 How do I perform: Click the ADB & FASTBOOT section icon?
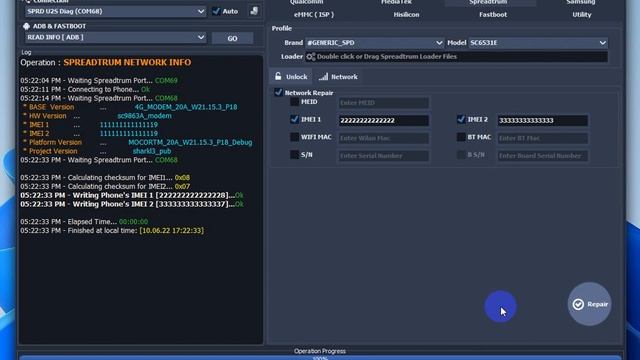(27, 26)
